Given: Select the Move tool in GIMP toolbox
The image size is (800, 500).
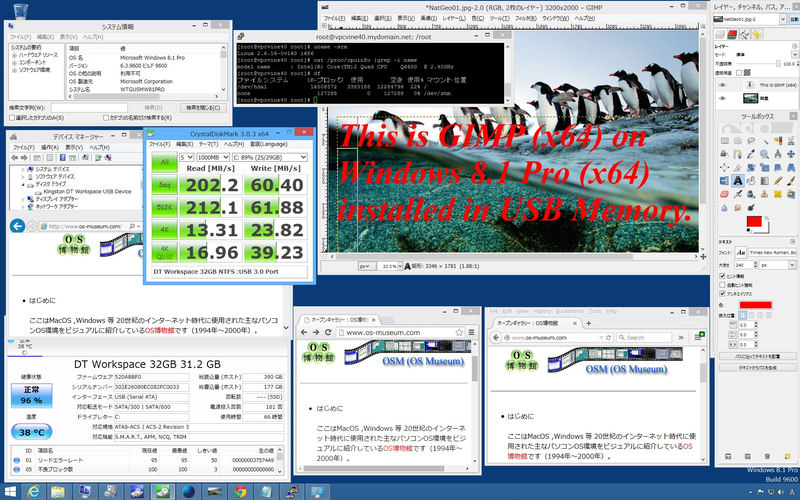Looking at the screenshot, I should (791, 154).
